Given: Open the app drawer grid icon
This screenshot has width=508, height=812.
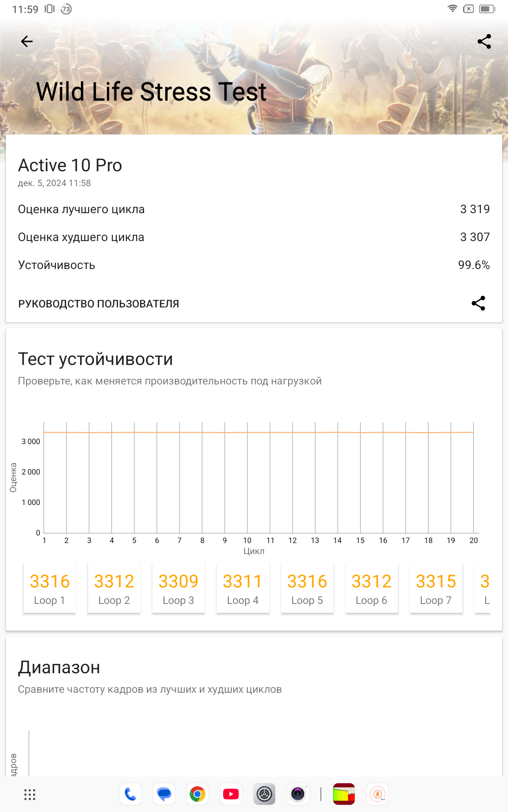Looking at the screenshot, I should [30, 794].
